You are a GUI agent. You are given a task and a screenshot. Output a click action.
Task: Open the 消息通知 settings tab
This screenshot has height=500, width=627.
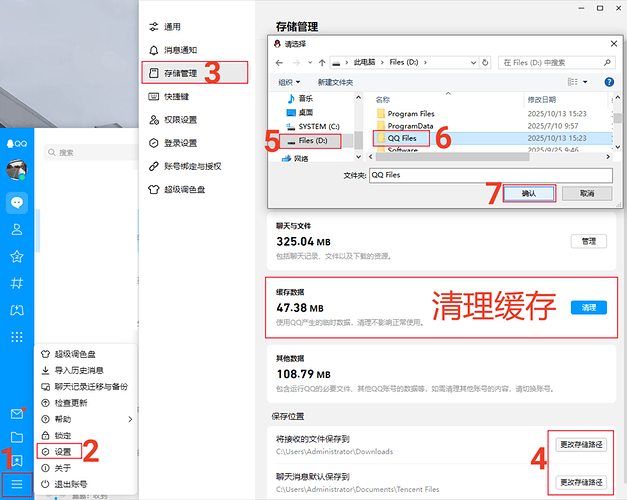195,50
